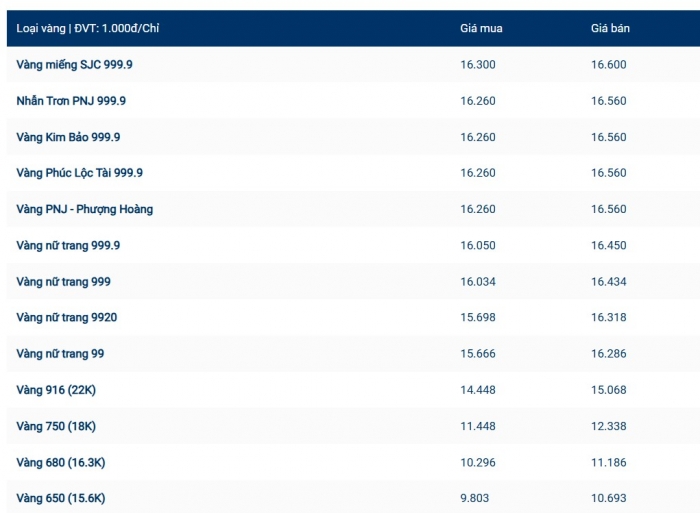Click the sell price 16.434 cell
The height and width of the screenshot is (513, 700).
pos(609,281)
